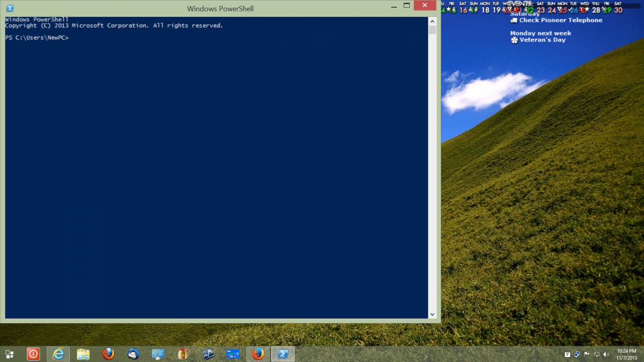The height and width of the screenshot is (362, 644).
Task: Click the jar-shaped application icon on taskbar
Action: (182, 354)
